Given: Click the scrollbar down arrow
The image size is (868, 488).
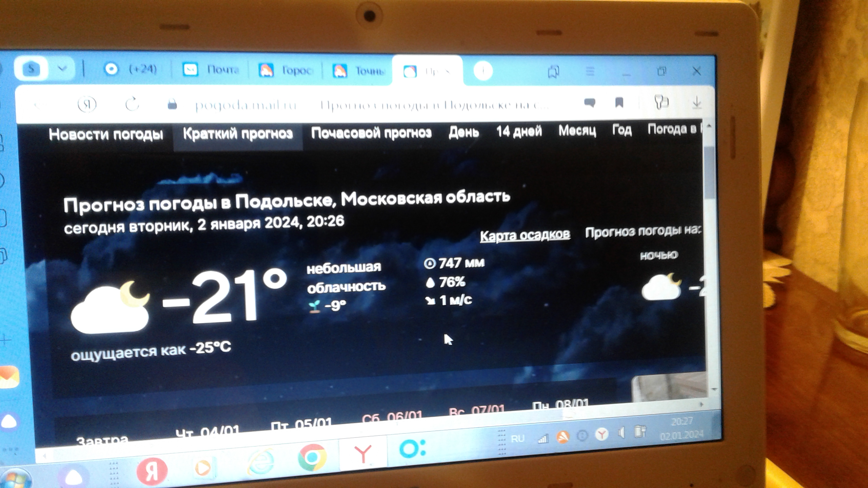Looking at the screenshot, I should 714,389.
